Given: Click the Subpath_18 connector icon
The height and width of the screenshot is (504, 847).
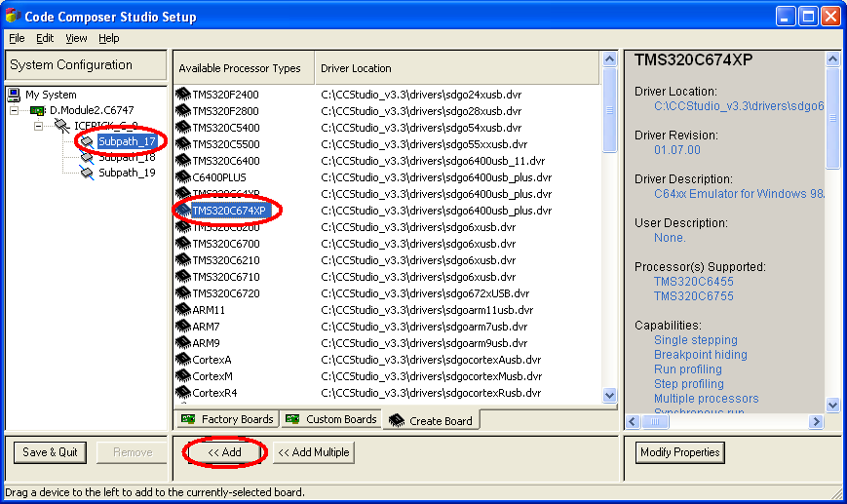Looking at the screenshot, I should [x=87, y=158].
